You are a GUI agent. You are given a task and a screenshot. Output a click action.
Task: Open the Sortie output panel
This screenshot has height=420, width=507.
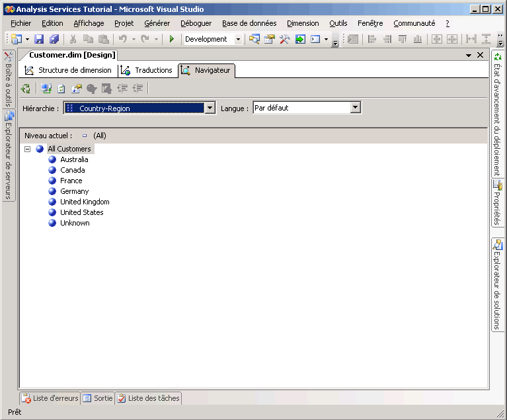point(98,398)
